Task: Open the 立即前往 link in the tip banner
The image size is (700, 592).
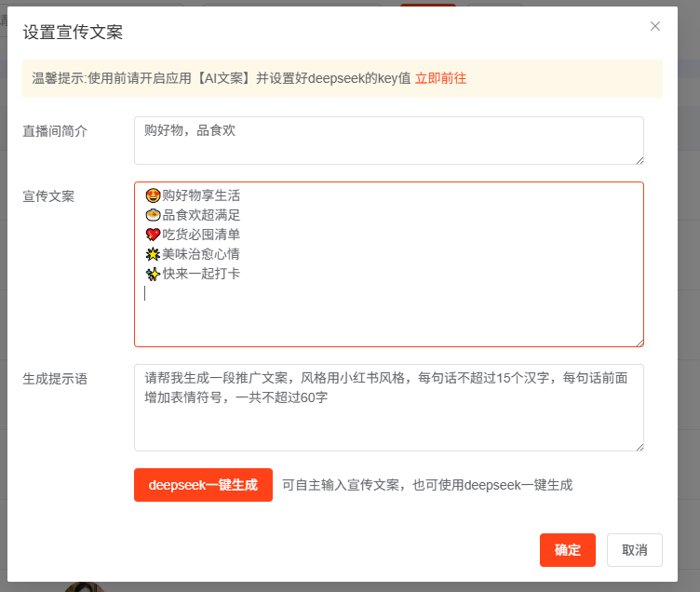Action: pyautogui.click(x=440, y=78)
